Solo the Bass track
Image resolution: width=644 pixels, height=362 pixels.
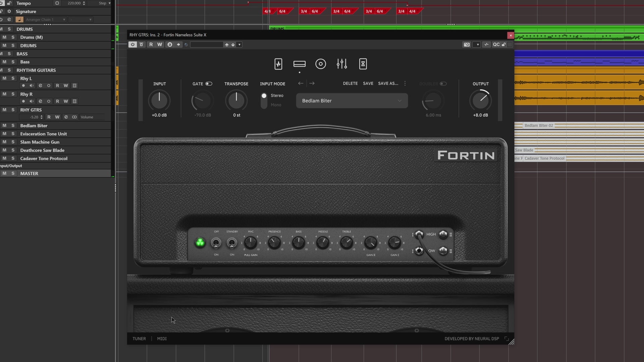(x=13, y=62)
